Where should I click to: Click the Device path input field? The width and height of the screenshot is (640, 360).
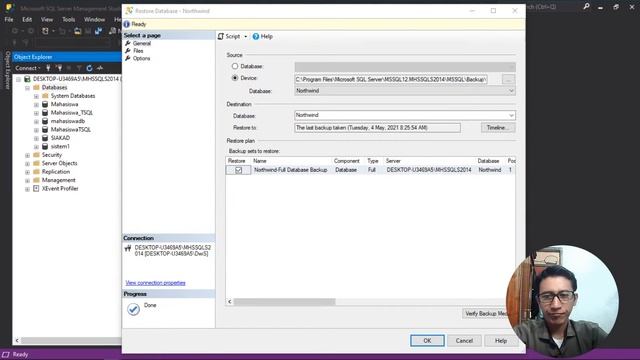point(391,80)
